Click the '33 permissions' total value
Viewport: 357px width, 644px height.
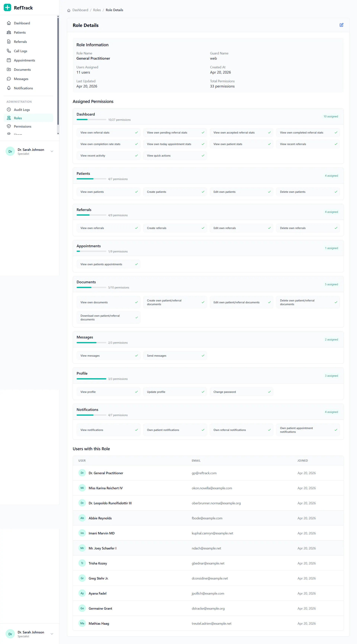pyautogui.click(x=222, y=86)
